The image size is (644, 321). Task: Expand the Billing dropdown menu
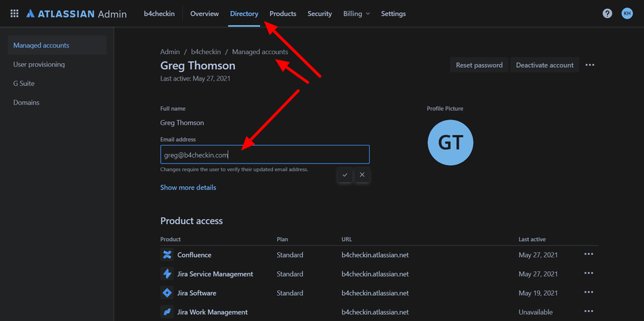pyautogui.click(x=356, y=14)
